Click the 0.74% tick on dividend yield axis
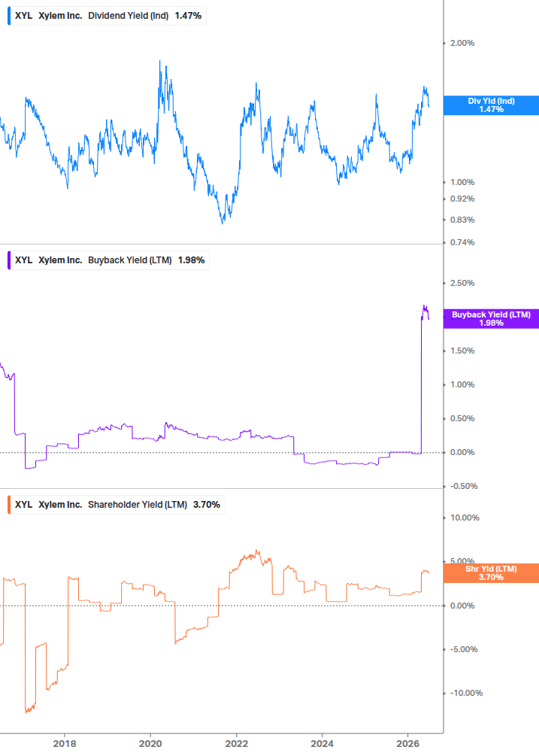539x756 pixels. 462,242
